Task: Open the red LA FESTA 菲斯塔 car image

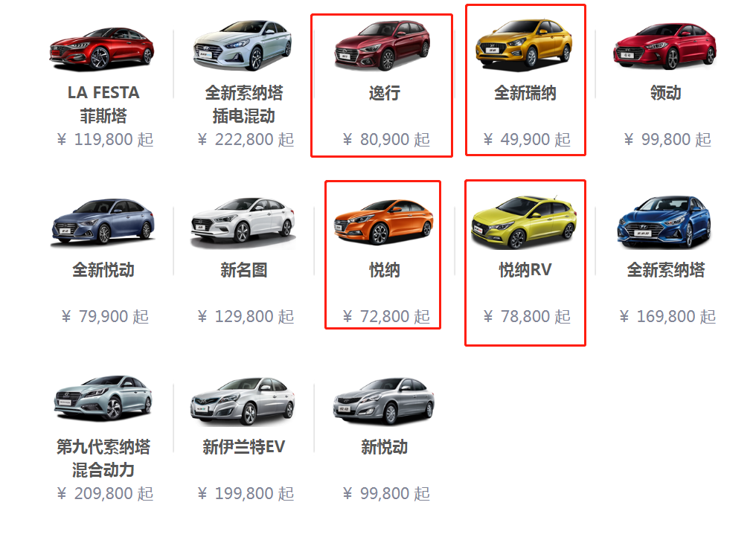Action: 102,48
